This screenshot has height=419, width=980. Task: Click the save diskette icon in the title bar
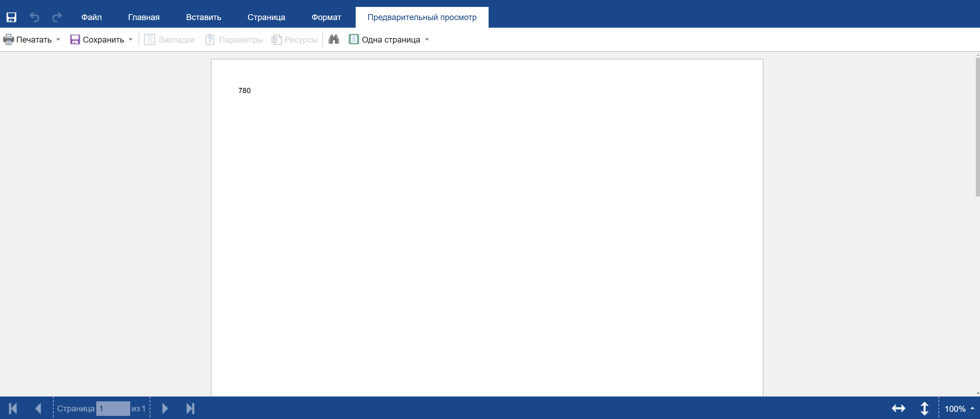pyautogui.click(x=11, y=17)
